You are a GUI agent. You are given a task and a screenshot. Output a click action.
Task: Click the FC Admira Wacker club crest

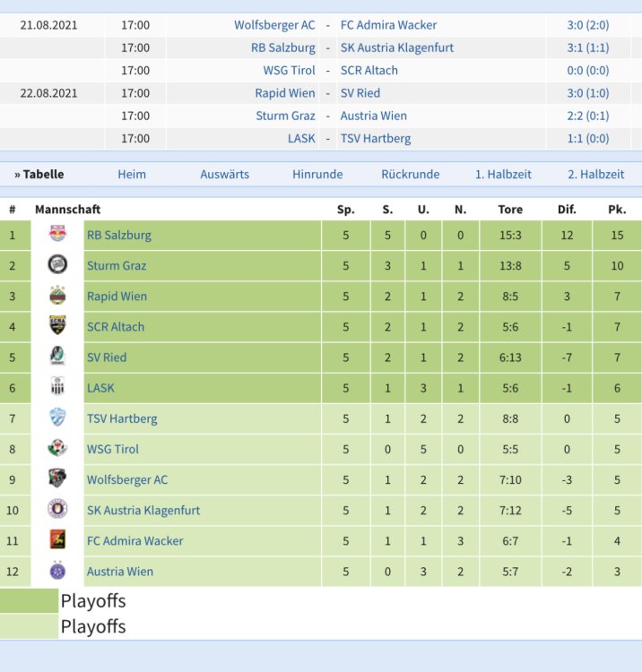(57, 540)
